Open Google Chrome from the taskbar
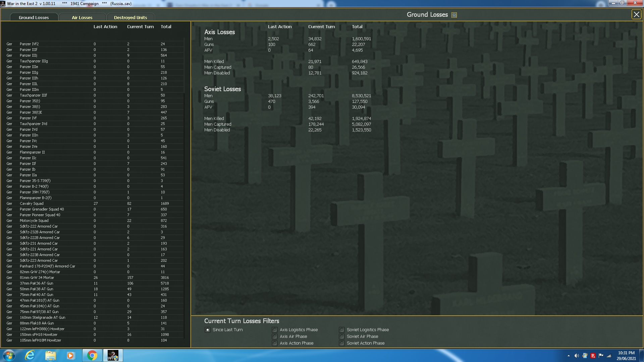This screenshot has width=644, height=362. tap(92, 355)
